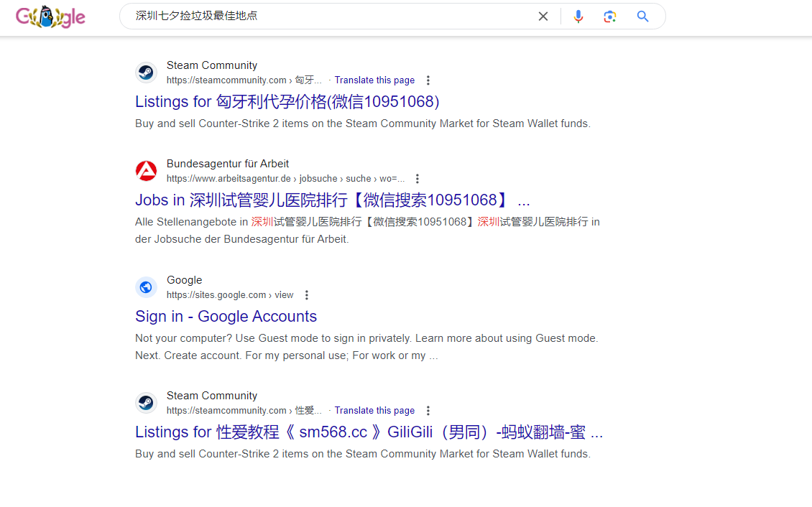Open more options for Google Sites result
This screenshot has width=812, height=507.
(307, 295)
